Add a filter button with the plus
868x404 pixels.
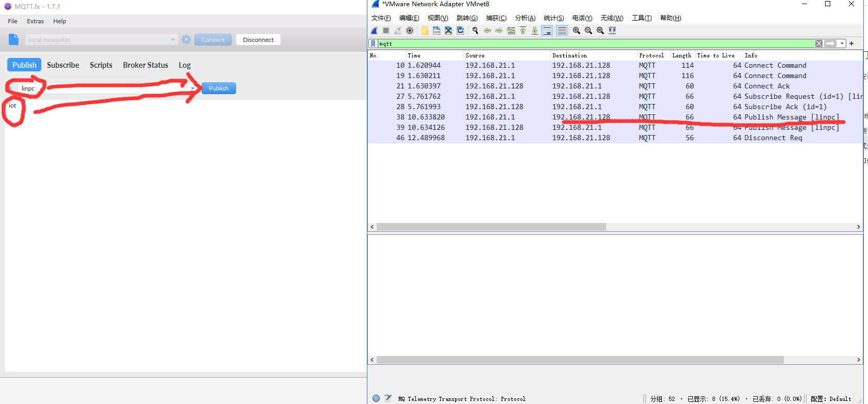(x=851, y=43)
